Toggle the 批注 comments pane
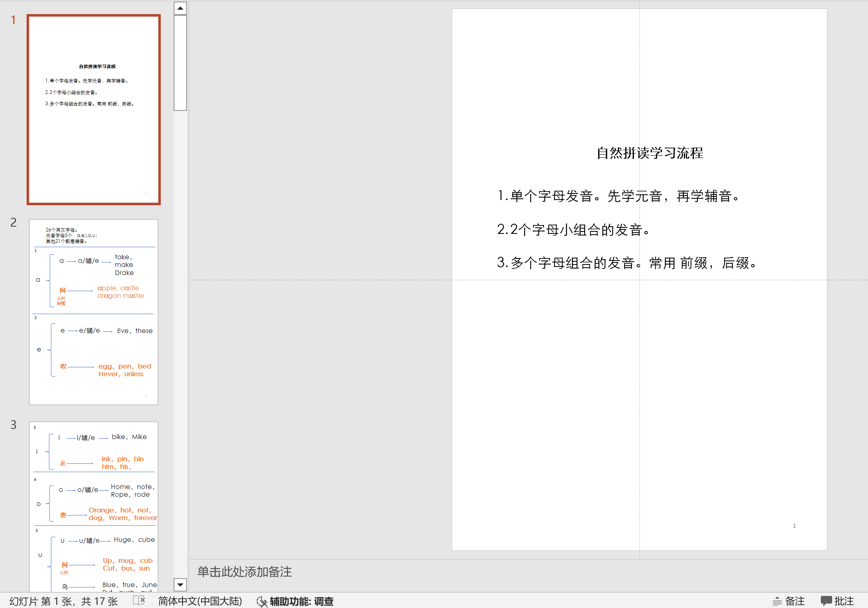This screenshot has height=608, width=868. [843, 602]
